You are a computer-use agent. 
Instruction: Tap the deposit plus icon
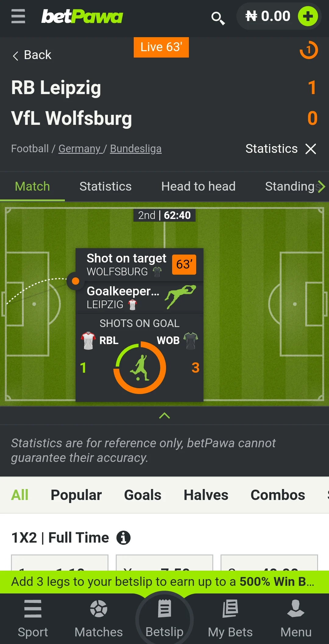click(309, 17)
